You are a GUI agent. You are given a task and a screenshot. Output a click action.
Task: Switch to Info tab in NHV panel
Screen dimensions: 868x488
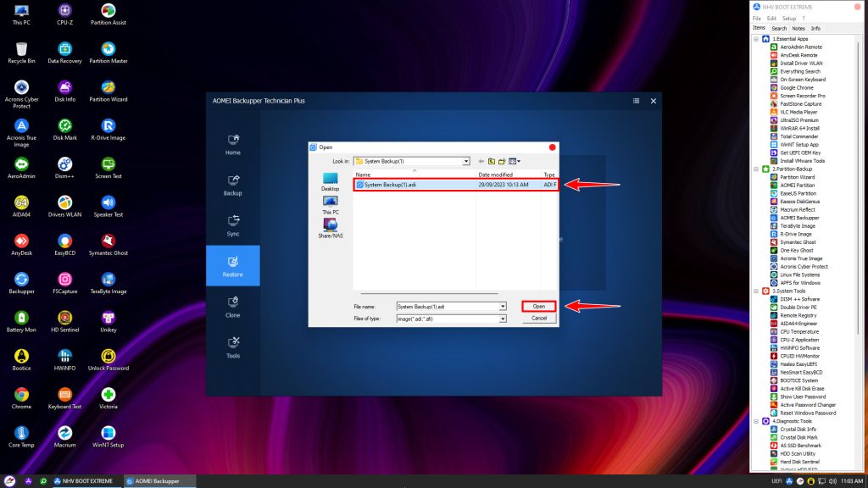(815, 28)
